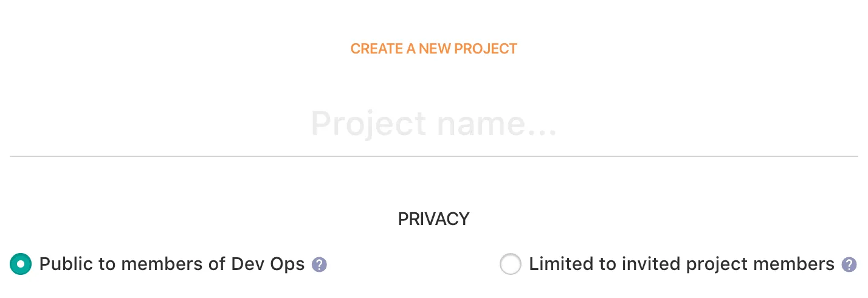
Task: Click the CREATE A NEW PROJECT heading
Action: (433, 49)
